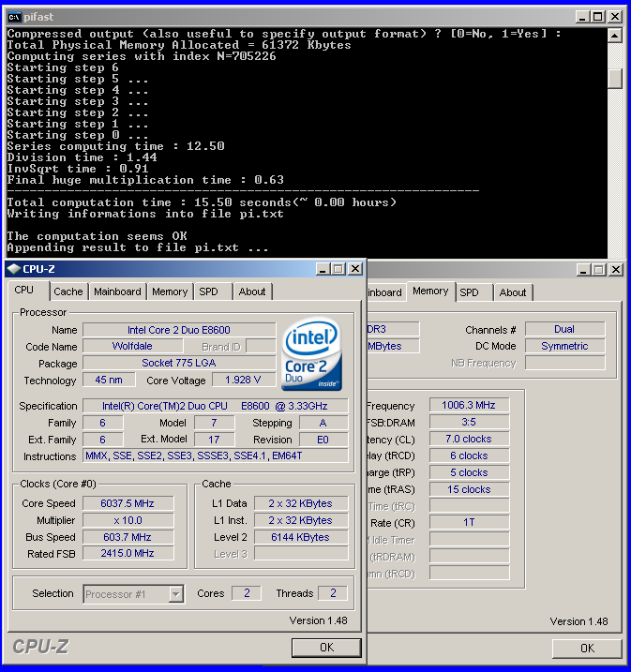Screen dimensions: 631x672
Task: Click the tRP value '5 clocks'
Action: coord(469,472)
